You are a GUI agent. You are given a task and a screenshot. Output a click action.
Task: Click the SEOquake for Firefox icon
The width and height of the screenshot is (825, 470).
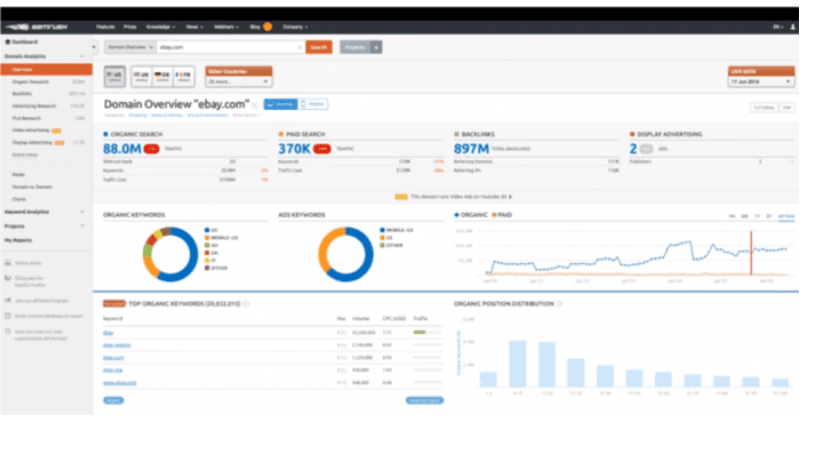(x=7, y=278)
